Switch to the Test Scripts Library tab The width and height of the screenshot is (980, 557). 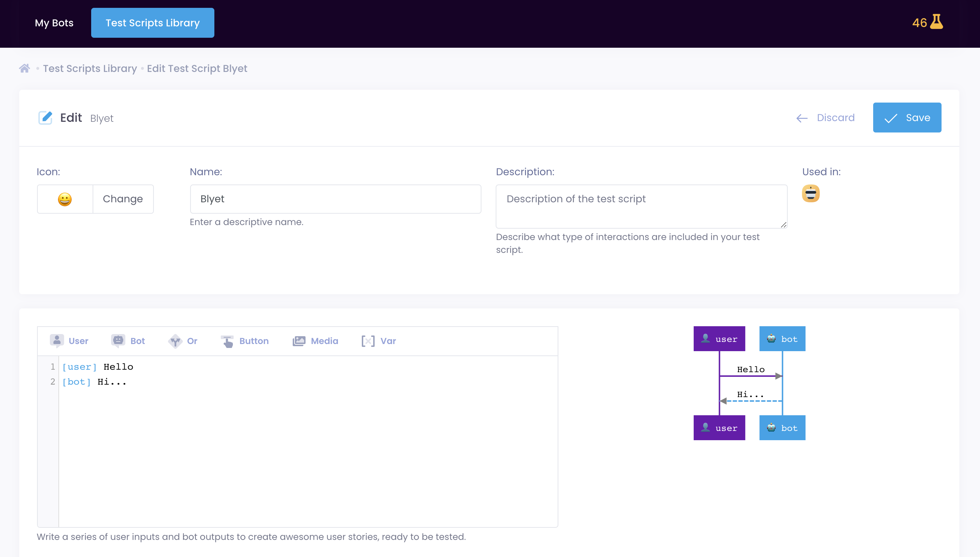(x=152, y=22)
